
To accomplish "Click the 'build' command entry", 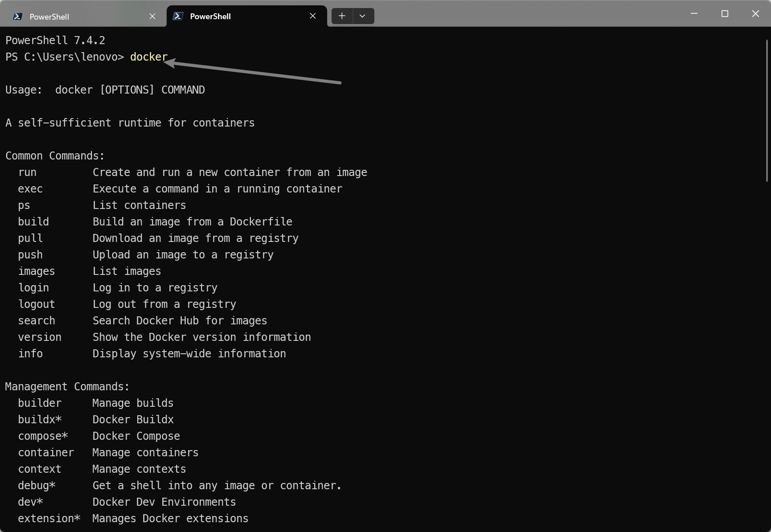I will coord(33,222).
